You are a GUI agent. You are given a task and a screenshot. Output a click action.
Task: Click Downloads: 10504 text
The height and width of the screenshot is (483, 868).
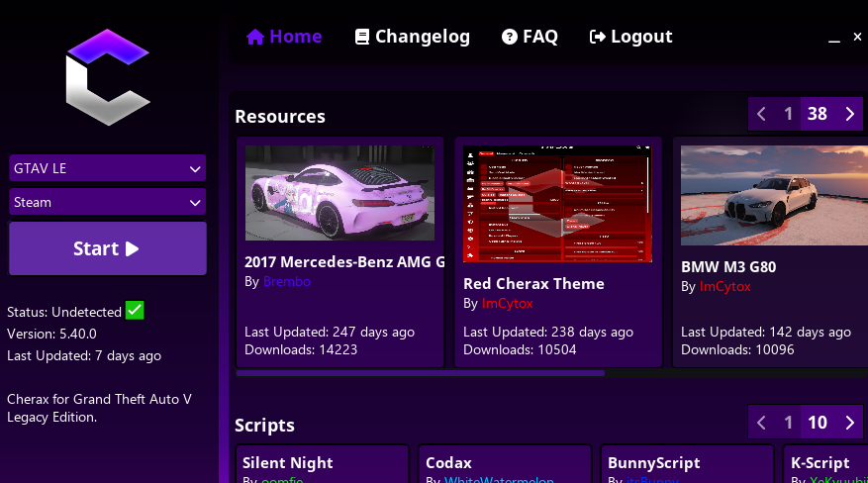[520, 349]
